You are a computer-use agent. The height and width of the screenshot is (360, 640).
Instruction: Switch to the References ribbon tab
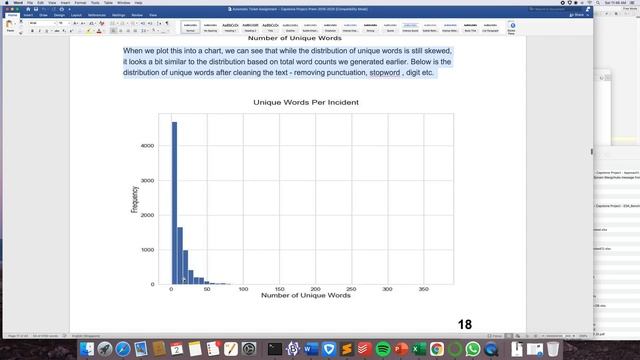click(x=97, y=15)
